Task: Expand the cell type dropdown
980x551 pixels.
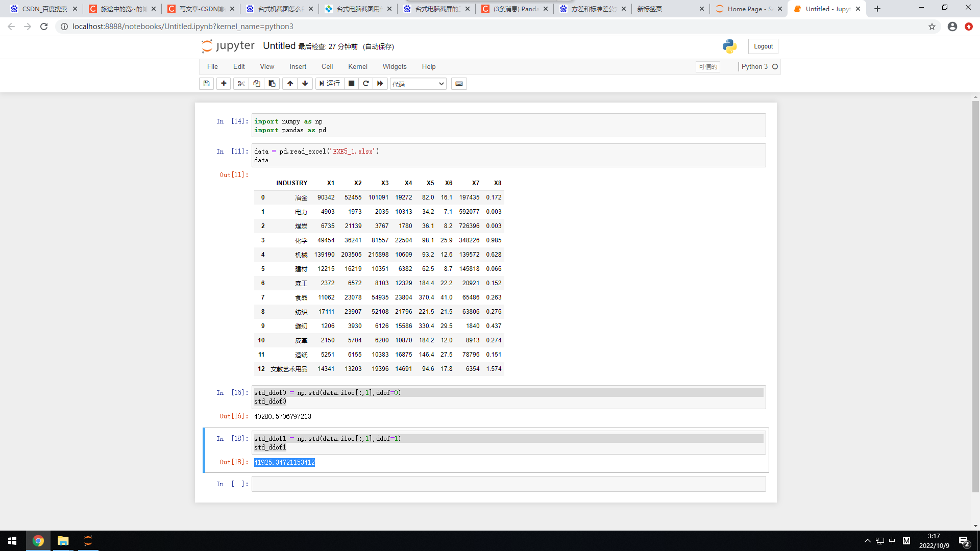Action: pos(418,84)
